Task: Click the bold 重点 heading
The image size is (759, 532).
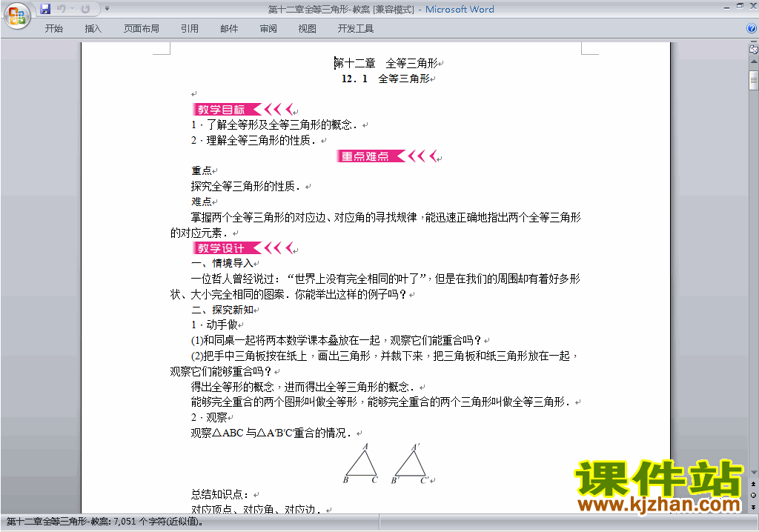Action: pos(202,171)
